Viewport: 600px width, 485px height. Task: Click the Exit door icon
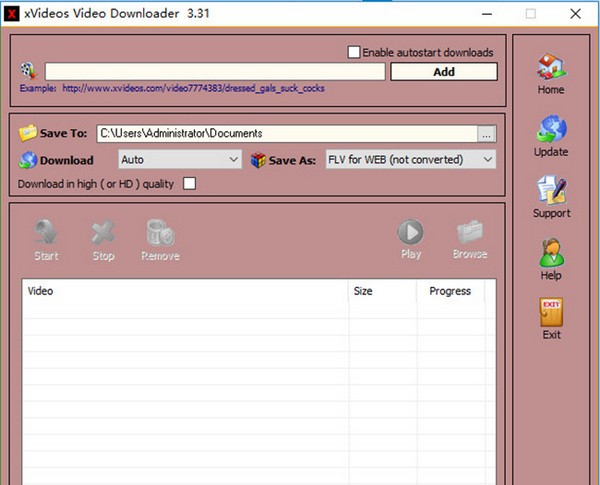[x=551, y=312]
